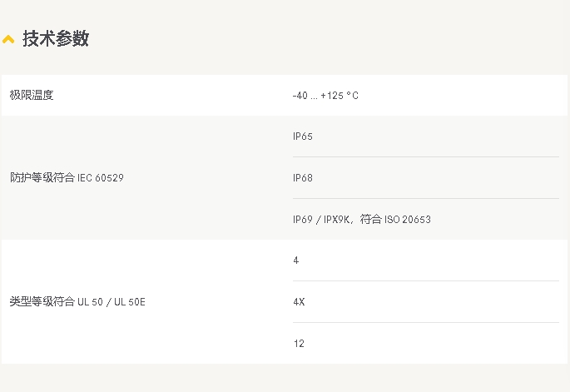Click the -40 lower temperature value
The image size is (570, 392).
300,96
